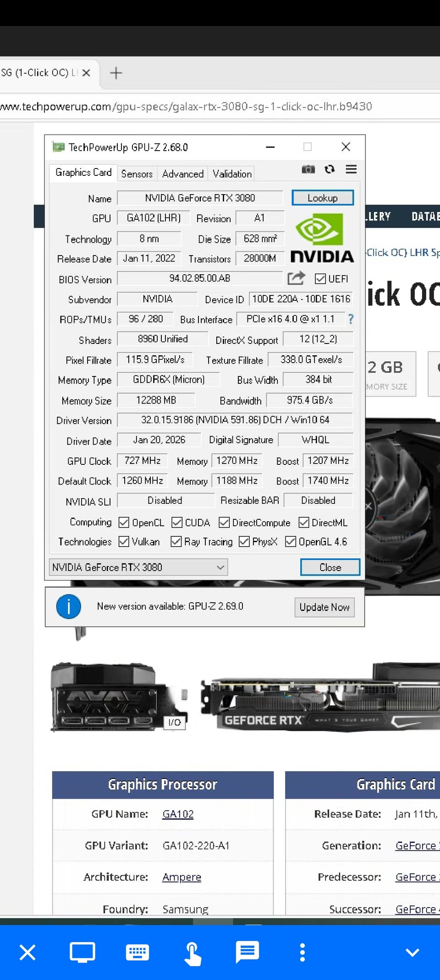Screen dimensions: 440x980
Task: Toggle the DirectCompute checkbox
Action: point(224,523)
